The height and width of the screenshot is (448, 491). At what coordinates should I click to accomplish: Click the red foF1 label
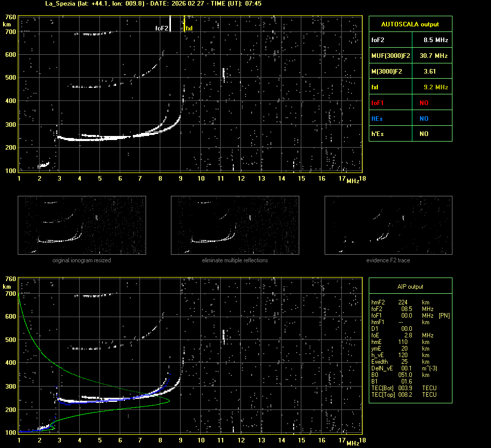tap(378, 103)
